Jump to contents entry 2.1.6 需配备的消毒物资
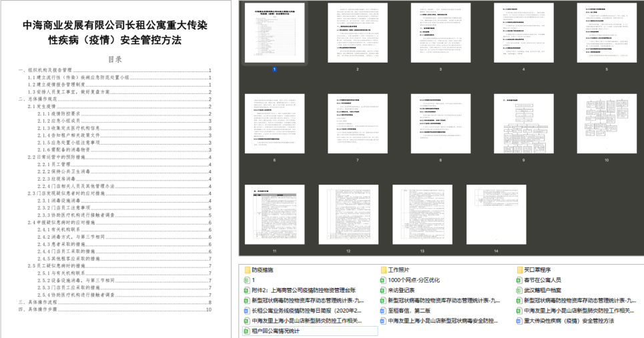Viewport: 644px width, 338px height. tap(124, 150)
